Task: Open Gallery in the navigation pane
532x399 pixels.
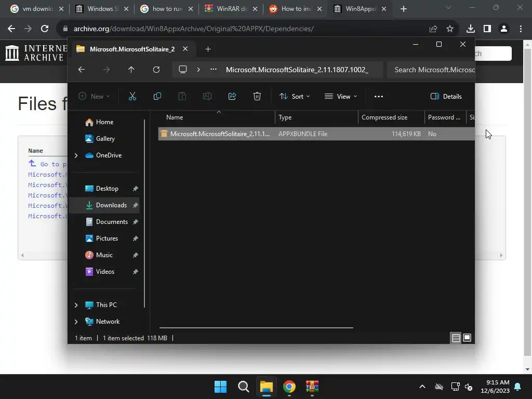Action: [105, 139]
